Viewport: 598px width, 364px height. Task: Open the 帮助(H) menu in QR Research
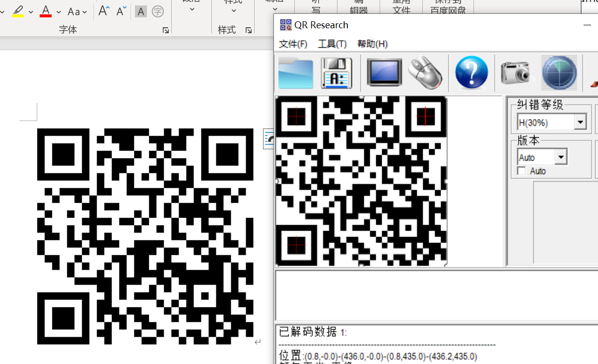372,44
